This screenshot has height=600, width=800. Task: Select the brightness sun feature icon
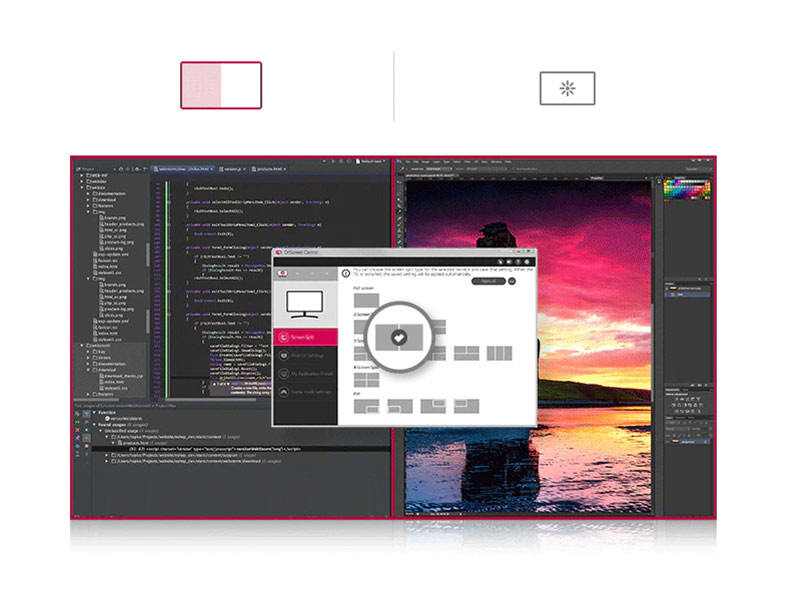(x=567, y=88)
